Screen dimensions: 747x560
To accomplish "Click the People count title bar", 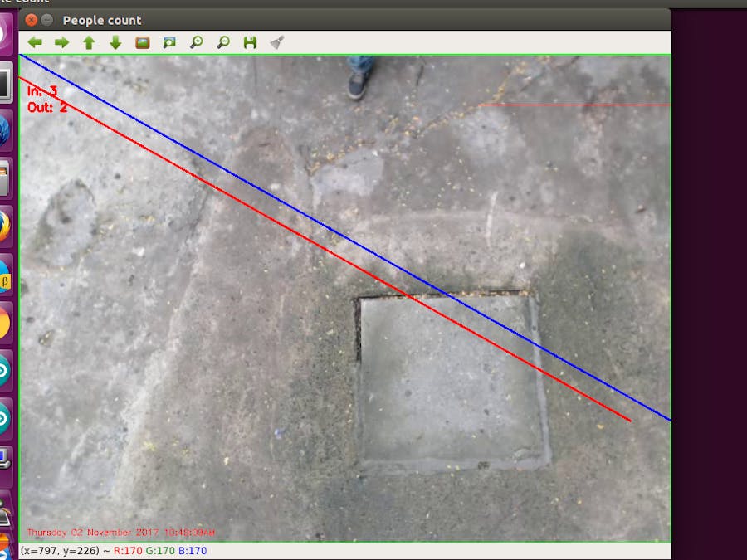I will (100, 20).
